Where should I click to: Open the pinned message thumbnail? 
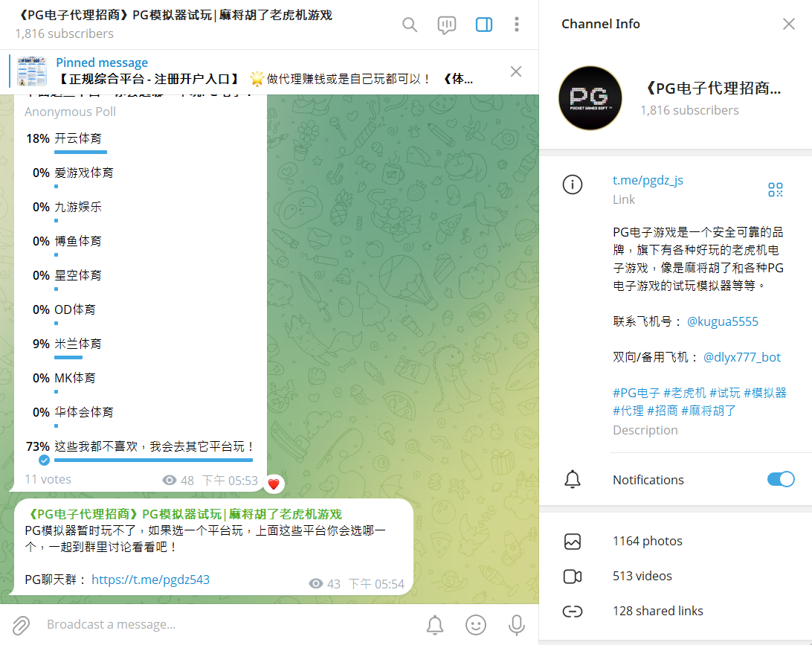[x=32, y=71]
